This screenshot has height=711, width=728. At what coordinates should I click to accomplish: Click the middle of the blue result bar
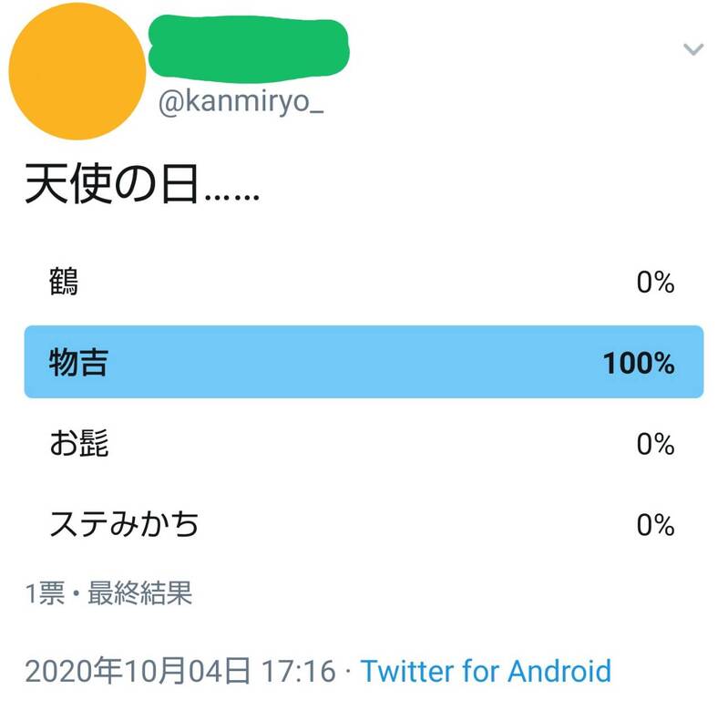pos(364,362)
